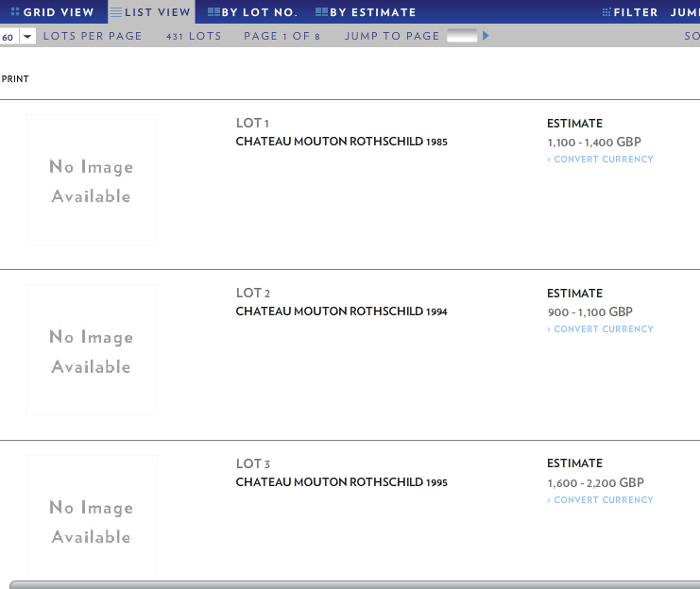This screenshot has height=589, width=700.
Task: Open Lot 3 placeholder image thumbnail
Action: pyautogui.click(x=92, y=519)
